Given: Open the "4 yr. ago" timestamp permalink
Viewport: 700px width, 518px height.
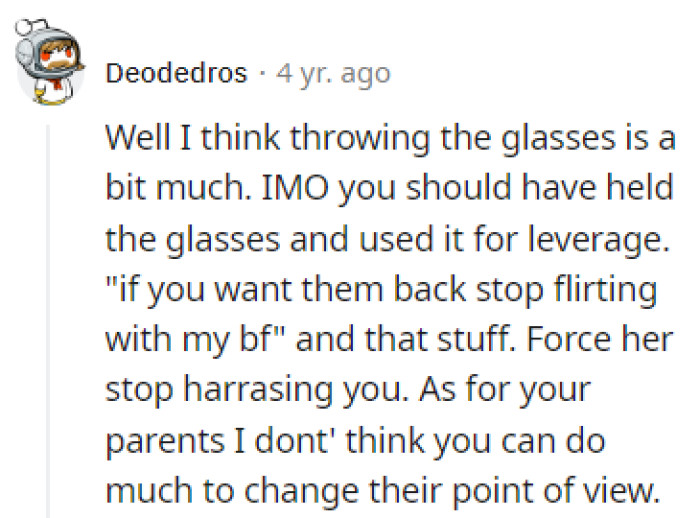Looking at the screenshot, I should (x=333, y=74).
